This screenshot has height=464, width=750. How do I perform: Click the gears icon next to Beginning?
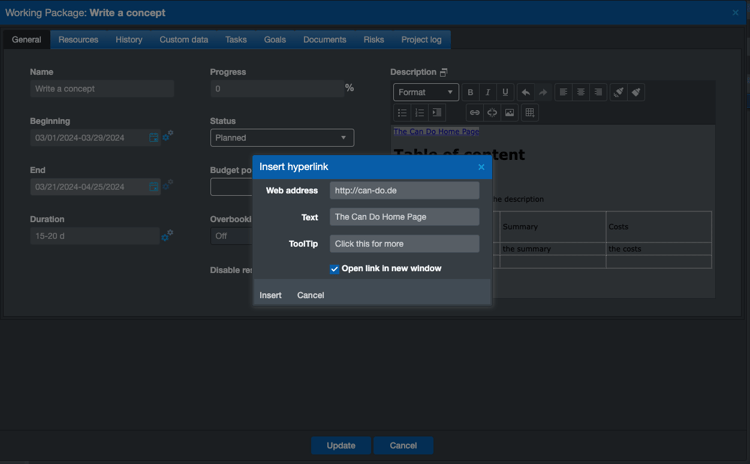point(167,136)
